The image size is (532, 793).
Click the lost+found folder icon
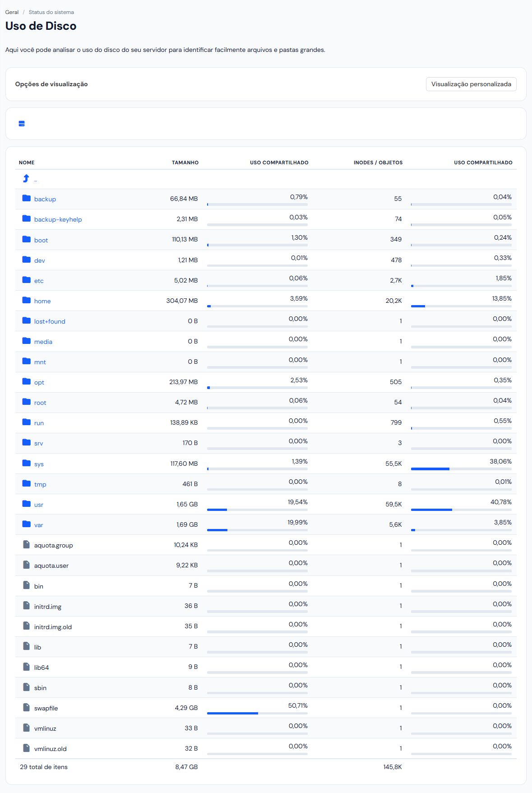27,320
